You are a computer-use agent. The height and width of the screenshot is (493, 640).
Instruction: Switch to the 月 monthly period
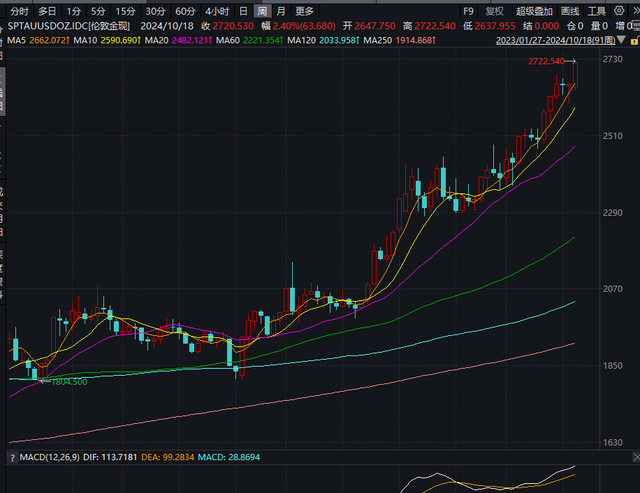(281, 11)
